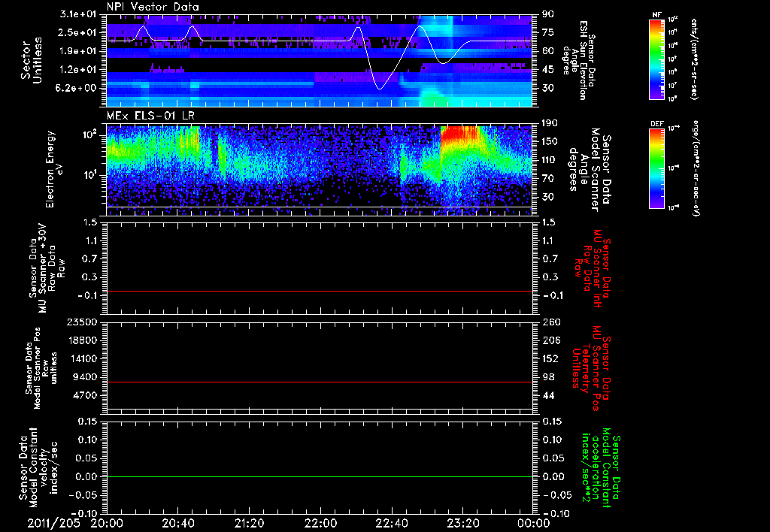Click the 110 scanner angle tick label
Image resolution: width=770 pixels, height=532 pixels.
550,160
